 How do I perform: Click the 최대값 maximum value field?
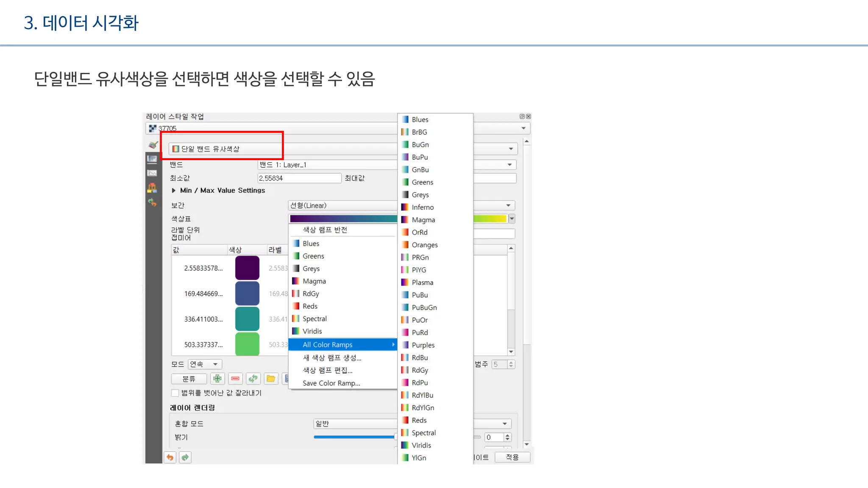(x=495, y=178)
